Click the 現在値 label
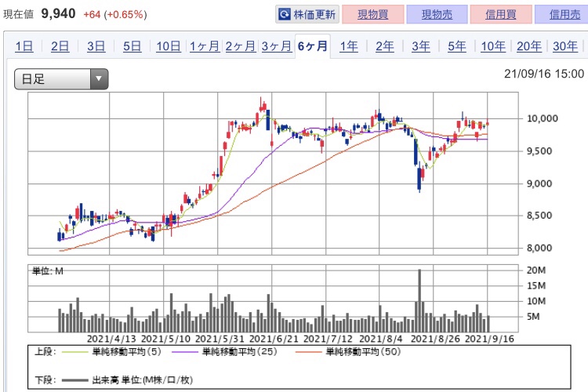 [x=18, y=15]
